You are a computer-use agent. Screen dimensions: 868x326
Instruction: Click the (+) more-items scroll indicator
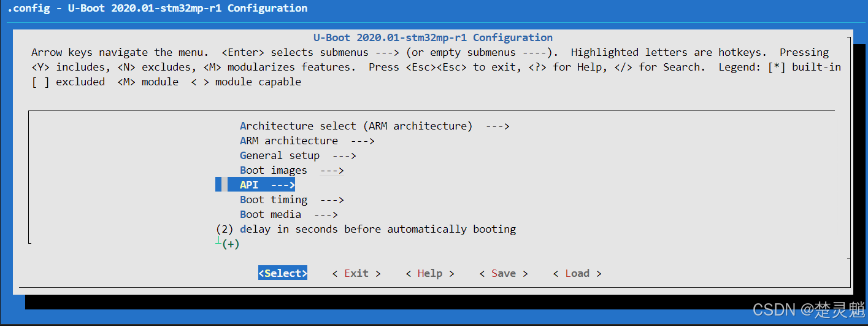231,244
